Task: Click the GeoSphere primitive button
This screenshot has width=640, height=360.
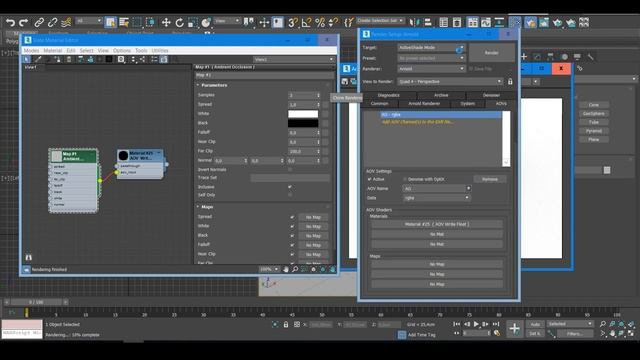Action: pos(593,113)
